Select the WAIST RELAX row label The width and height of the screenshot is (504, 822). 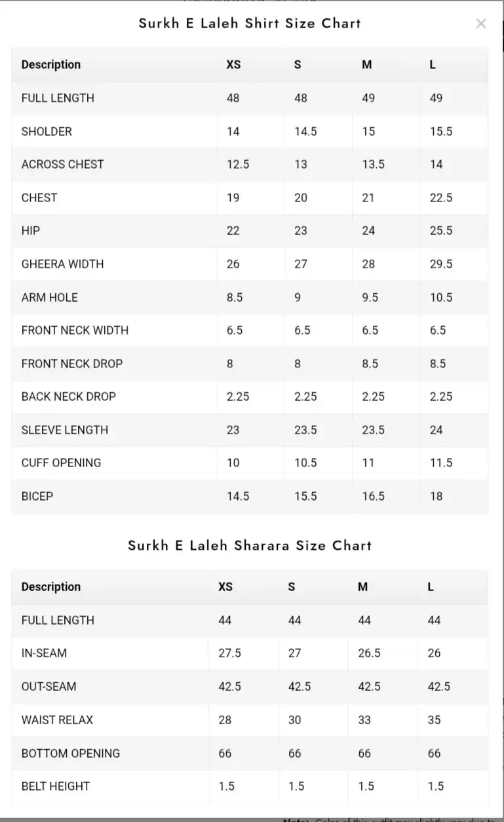tap(57, 720)
